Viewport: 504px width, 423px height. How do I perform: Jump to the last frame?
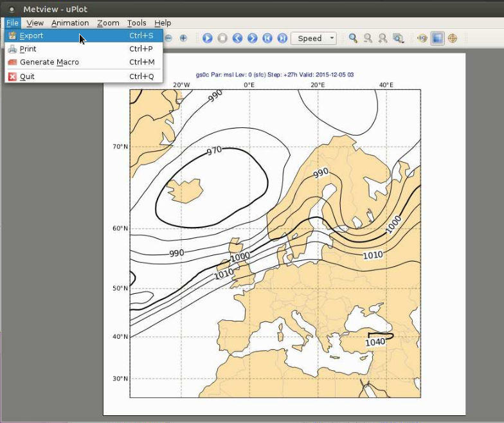[282, 39]
